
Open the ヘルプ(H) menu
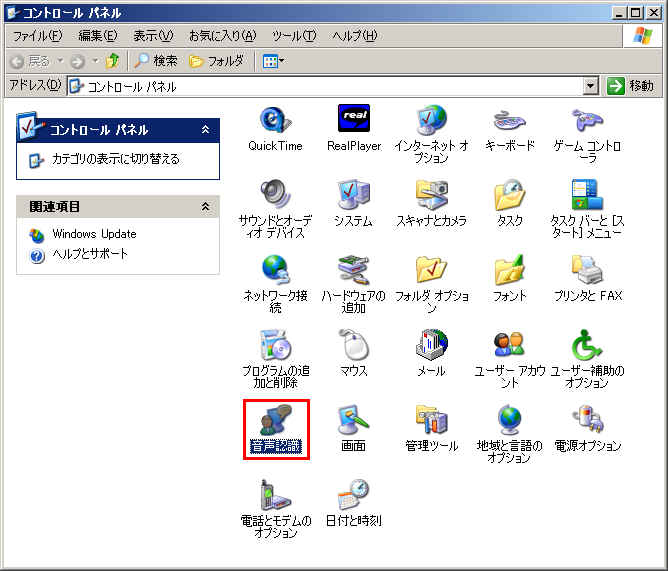coord(355,36)
